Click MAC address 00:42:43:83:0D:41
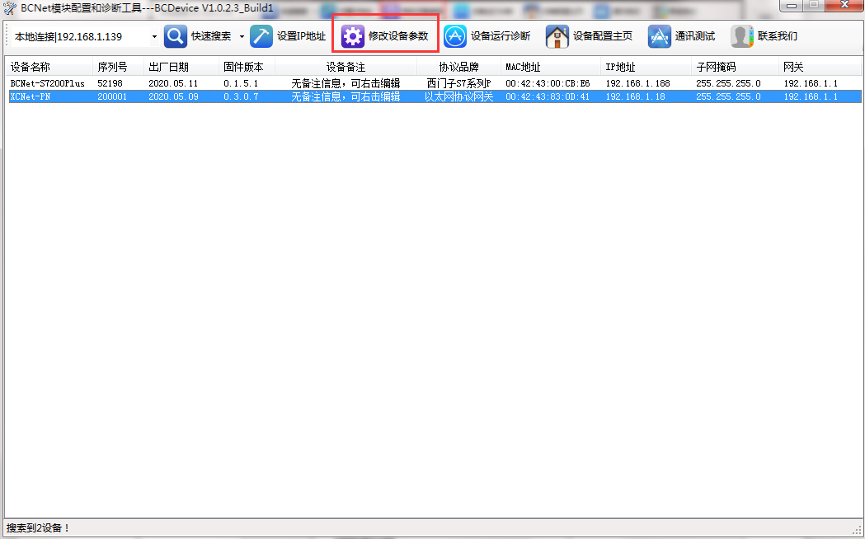 (548, 97)
